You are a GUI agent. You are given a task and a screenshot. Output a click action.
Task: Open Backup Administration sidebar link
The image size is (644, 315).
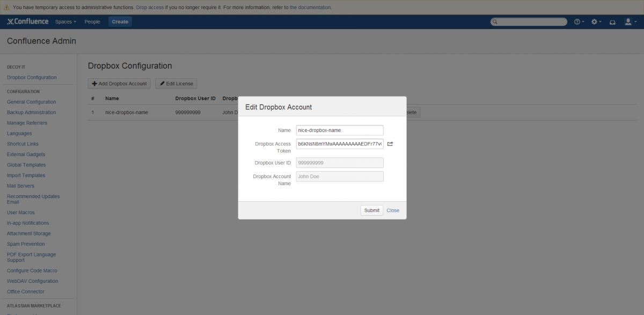point(31,112)
